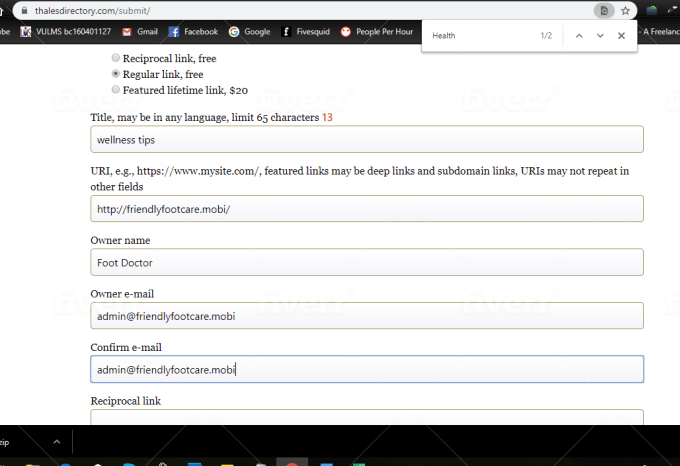The width and height of the screenshot is (680, 466).
Task: Go to previous find result for Health
Action: (578, 35)
